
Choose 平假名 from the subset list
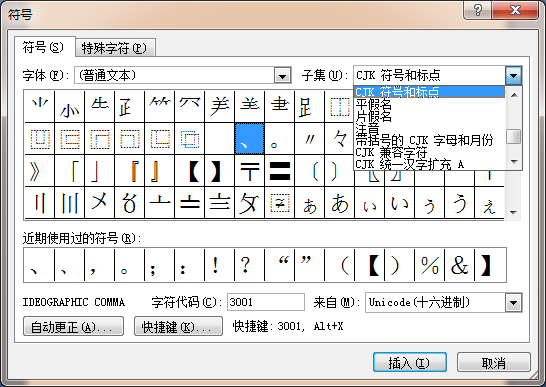pos(429,104)
